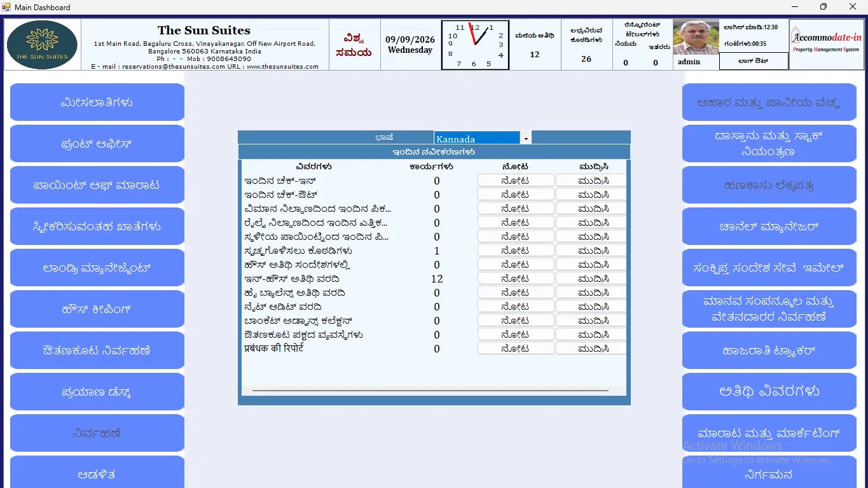Image resolution: width=868 pixels, height=488 pixels.
Task: Click the ಇಂದಿನ ನವೀಕರಣಗಳು panel title
Action: point(434,152)
